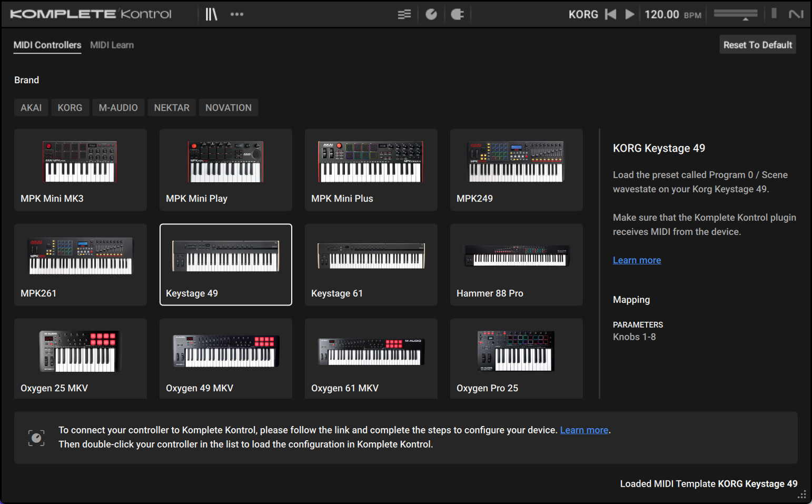The width and height of the screenshot is (812, 504).
Task: Toggle the plugin chain list icon
Action: (404, 14)
